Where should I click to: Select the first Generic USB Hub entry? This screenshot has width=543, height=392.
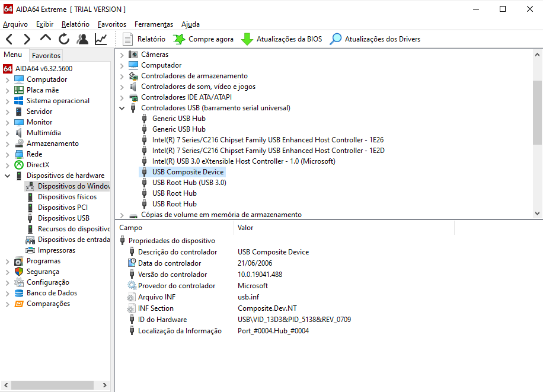click(x=178, y=119)
